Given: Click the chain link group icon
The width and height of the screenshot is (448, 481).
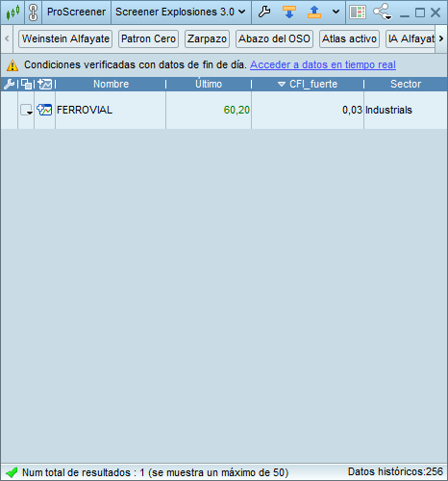Looking at the screenshot, I should tap(33, 13).
